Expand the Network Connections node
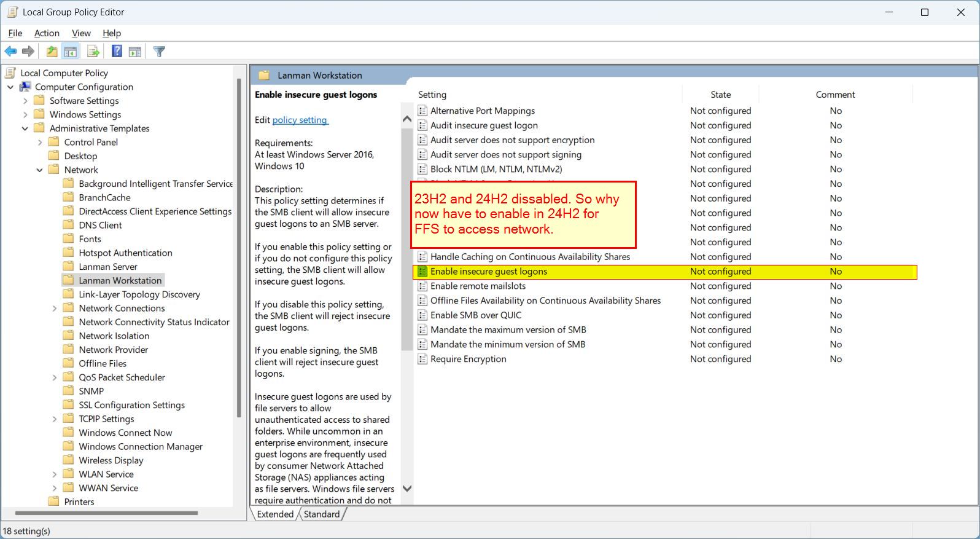980x539 pixels. point(55,308)
